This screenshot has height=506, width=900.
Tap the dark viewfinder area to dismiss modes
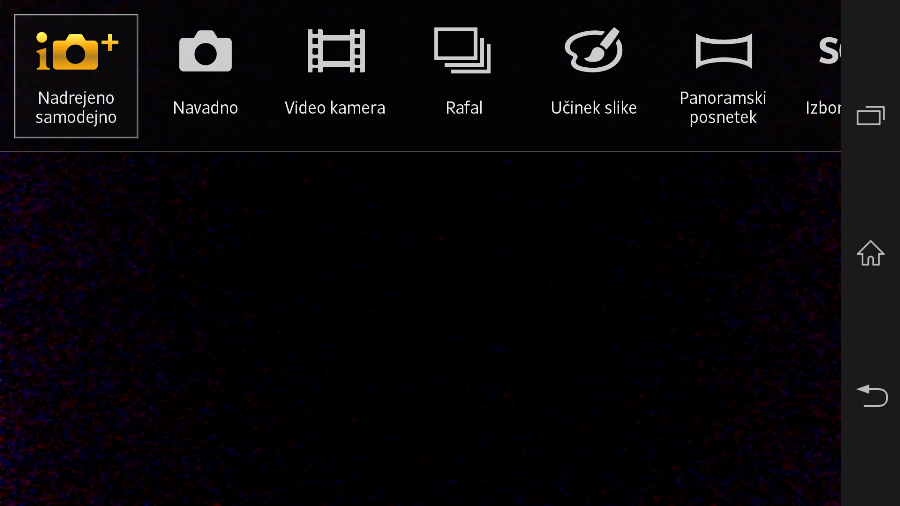tap(420, 330)
